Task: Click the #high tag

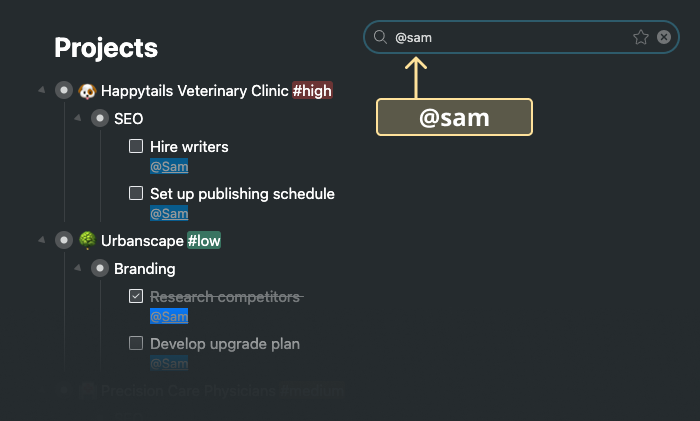Action: (x=312, y=91)
